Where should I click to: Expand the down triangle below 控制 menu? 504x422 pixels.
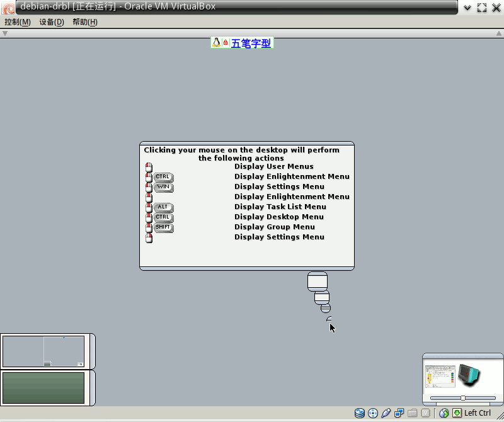pos(5,33)
